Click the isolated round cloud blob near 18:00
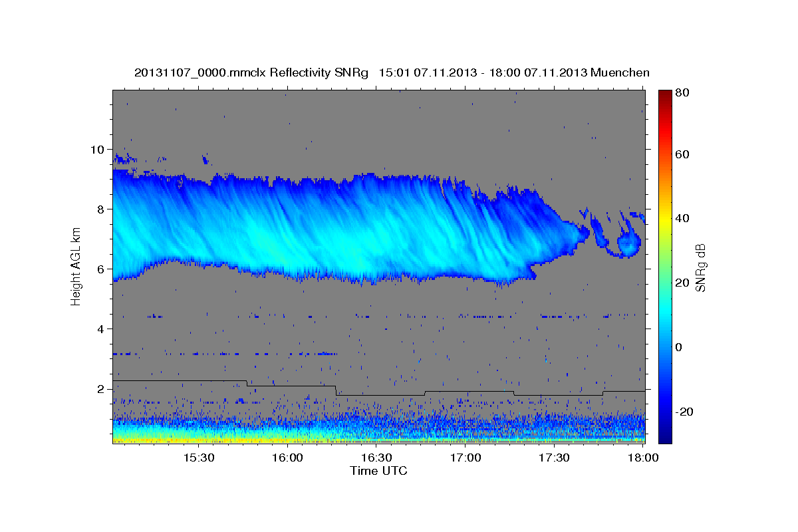This screenshot has height=532, width=798. pyautogui.click(x=628, y=243)
